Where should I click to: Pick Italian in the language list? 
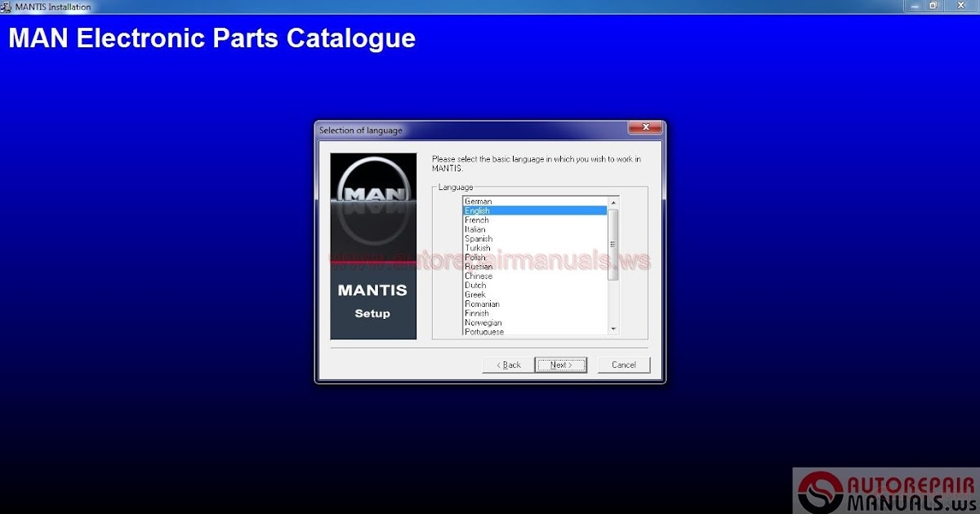pos(535,229)
